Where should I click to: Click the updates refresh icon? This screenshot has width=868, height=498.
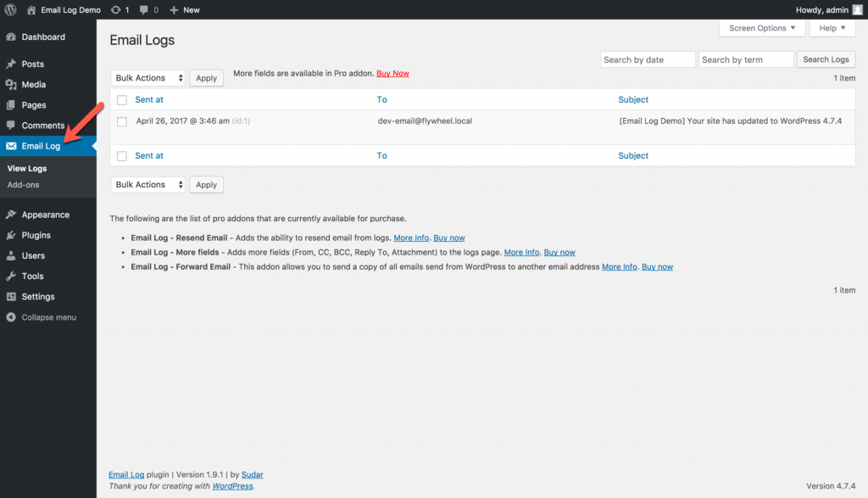pos(115,10)
